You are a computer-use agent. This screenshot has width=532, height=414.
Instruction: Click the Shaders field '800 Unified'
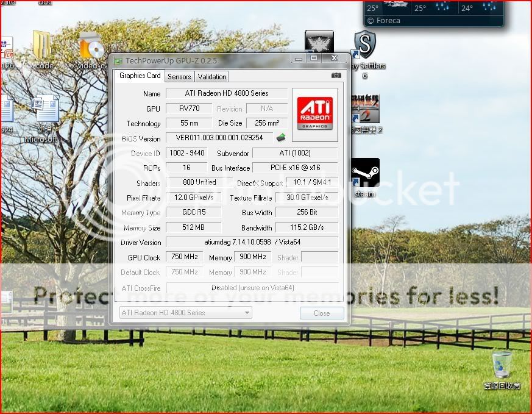click(199, 182)
